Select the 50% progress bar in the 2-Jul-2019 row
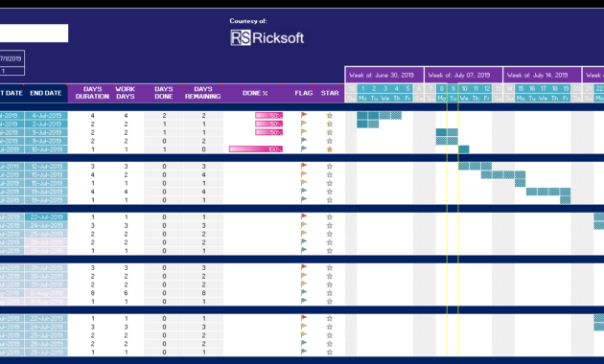This screenshot has width=604, height=364. pos(268,124)
